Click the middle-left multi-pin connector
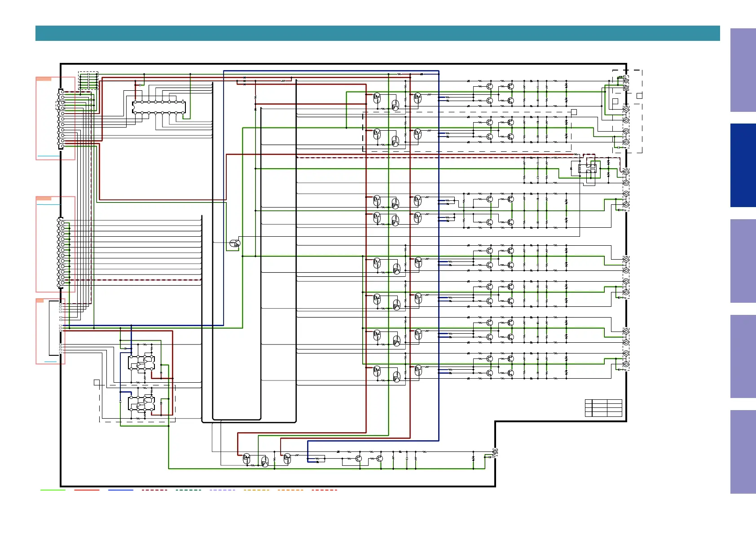The height and width of the screenshot is (535, 756). tap(61, 252)
